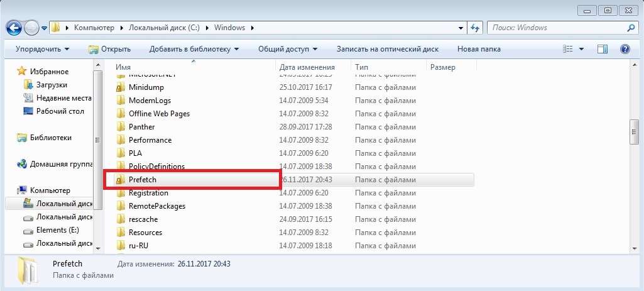
Task: Select Elements (E:) drive
Action: [58, 230]
